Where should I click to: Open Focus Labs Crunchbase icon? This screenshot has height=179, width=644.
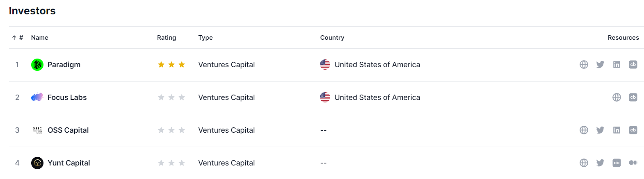pyautogui.click(x=633, y=97)
